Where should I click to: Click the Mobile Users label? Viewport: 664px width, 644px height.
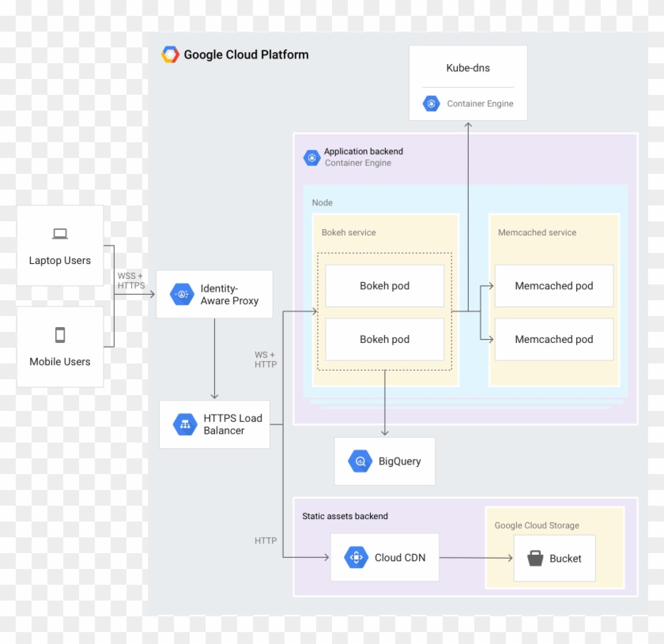pos(60,362)
